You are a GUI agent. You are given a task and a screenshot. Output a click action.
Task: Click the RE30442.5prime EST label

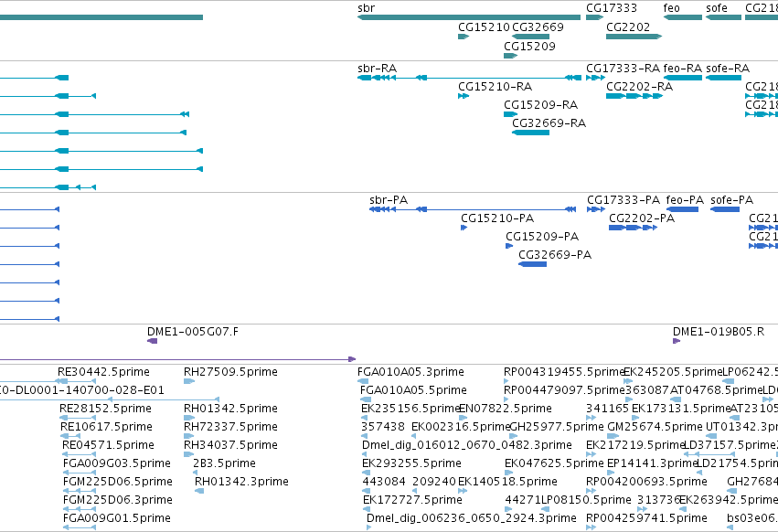[x=103, y=372]
